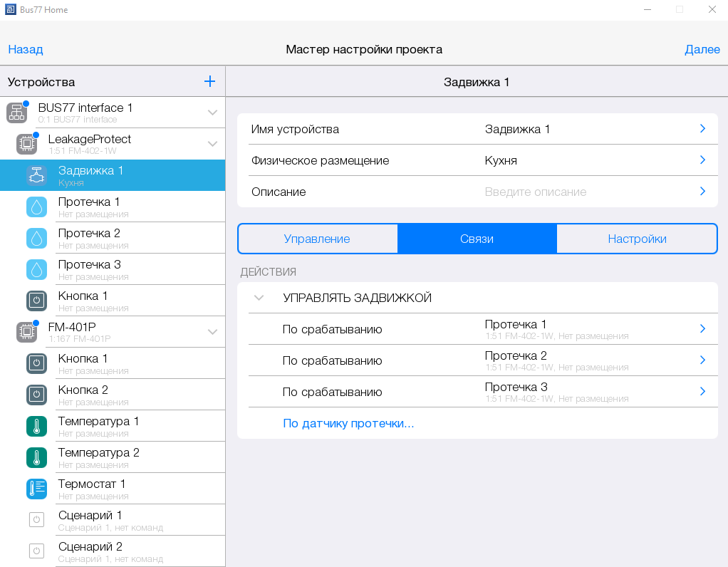Click the По датчику протечки... link

[348, 423]
